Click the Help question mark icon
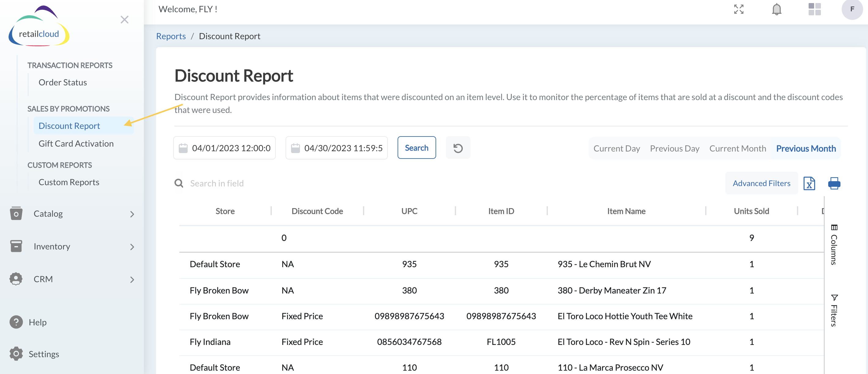This screenshot has width=868, height=374. point(16,322)
